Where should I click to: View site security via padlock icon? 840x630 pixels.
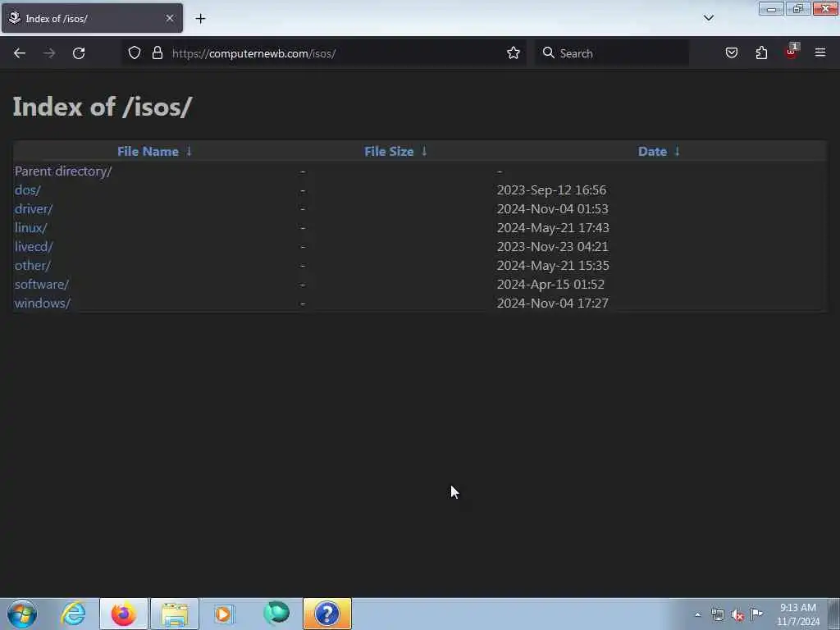(x=157, y=53)
